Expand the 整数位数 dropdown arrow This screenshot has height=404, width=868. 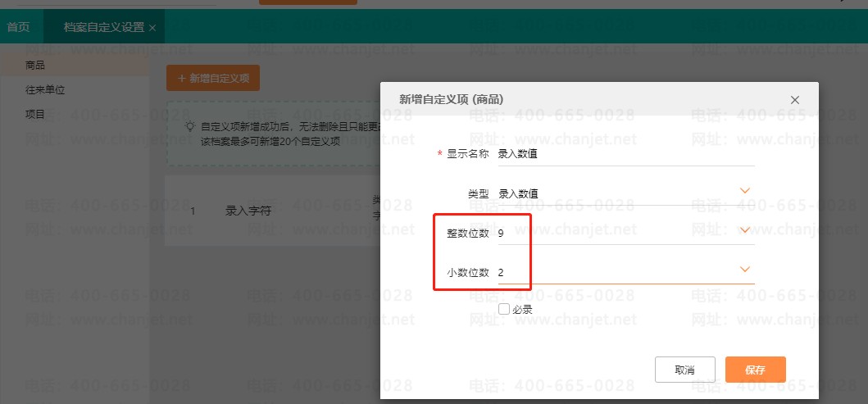pyautogui.click(x=745, y=229)
